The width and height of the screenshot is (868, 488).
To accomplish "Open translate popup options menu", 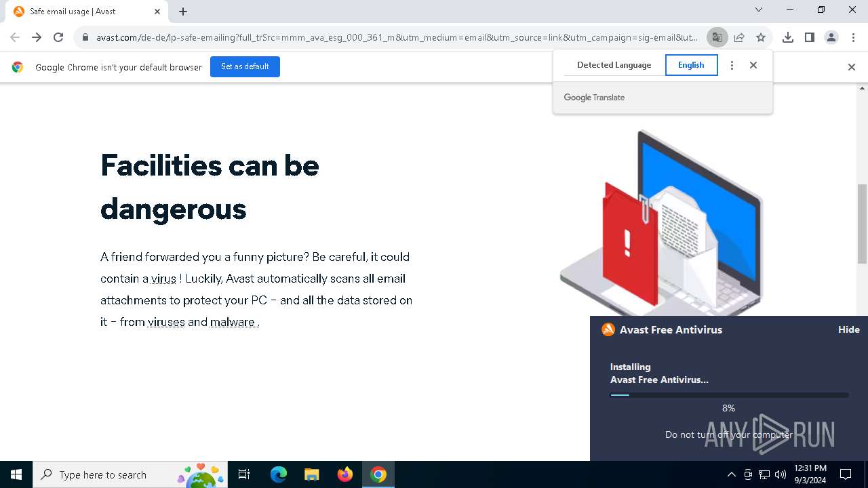I will tap(732, 65).
